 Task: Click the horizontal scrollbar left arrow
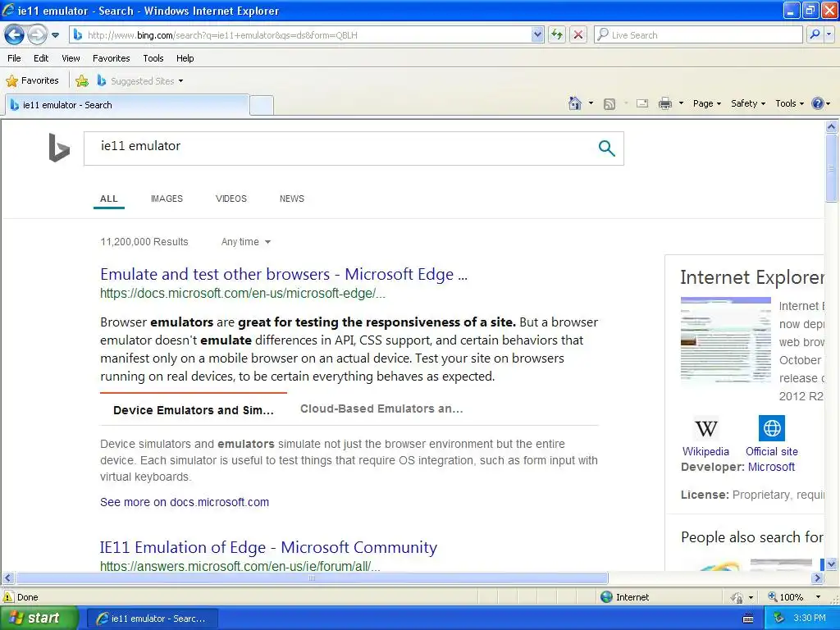click(x=7, y=577)
